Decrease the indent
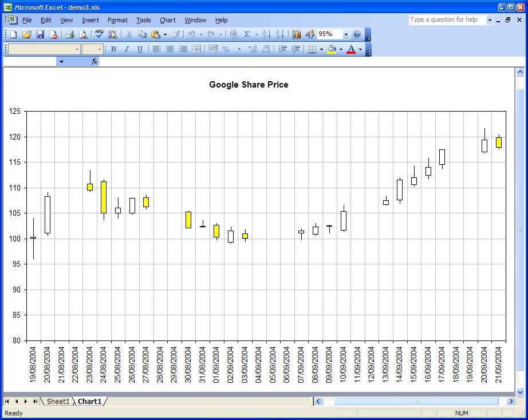This screenshot has width=528, height=420. click(x=282, y=49)
